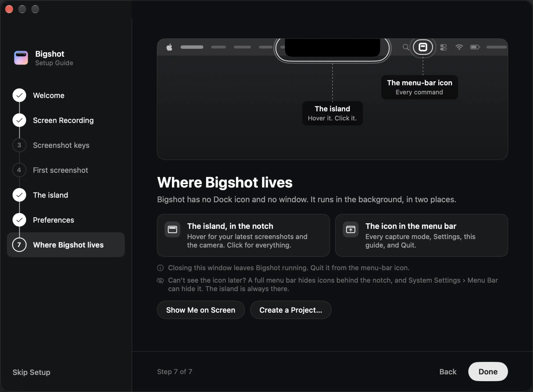Click the Apple logo in the illustration
This screenshot has width=533, height=392.
(x=169, y=47)
